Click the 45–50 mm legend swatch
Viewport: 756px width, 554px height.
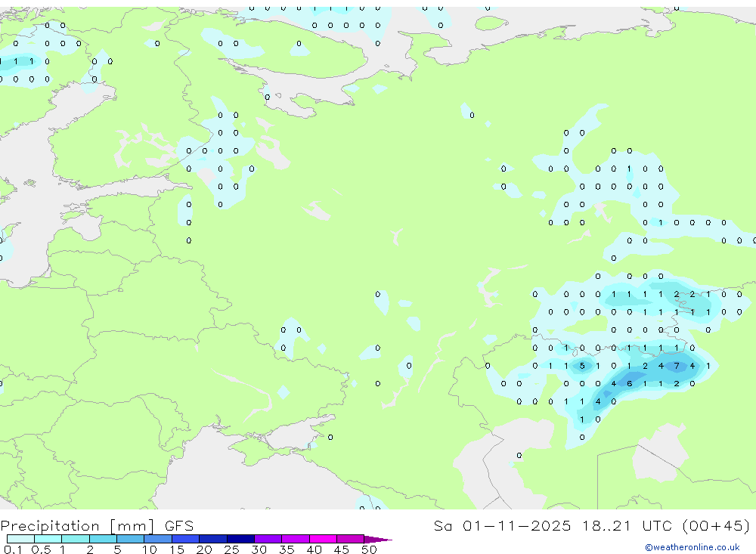click(350, 539)
